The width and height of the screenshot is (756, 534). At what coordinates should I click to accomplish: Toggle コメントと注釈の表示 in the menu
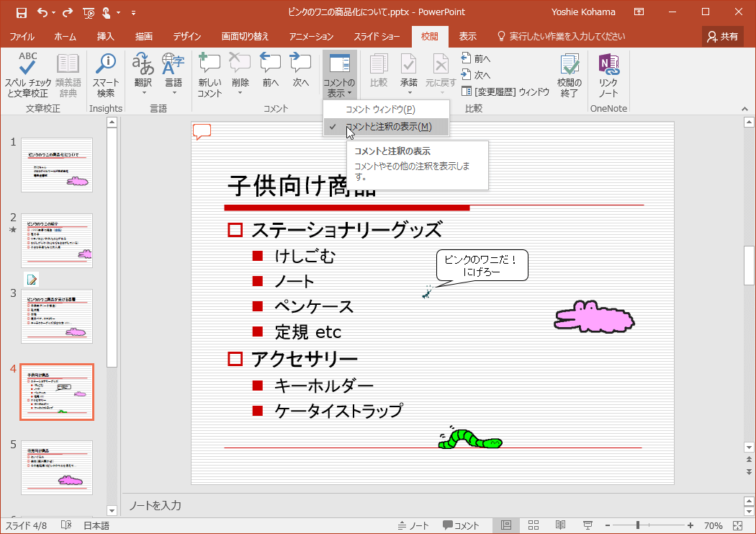(386, 127)
